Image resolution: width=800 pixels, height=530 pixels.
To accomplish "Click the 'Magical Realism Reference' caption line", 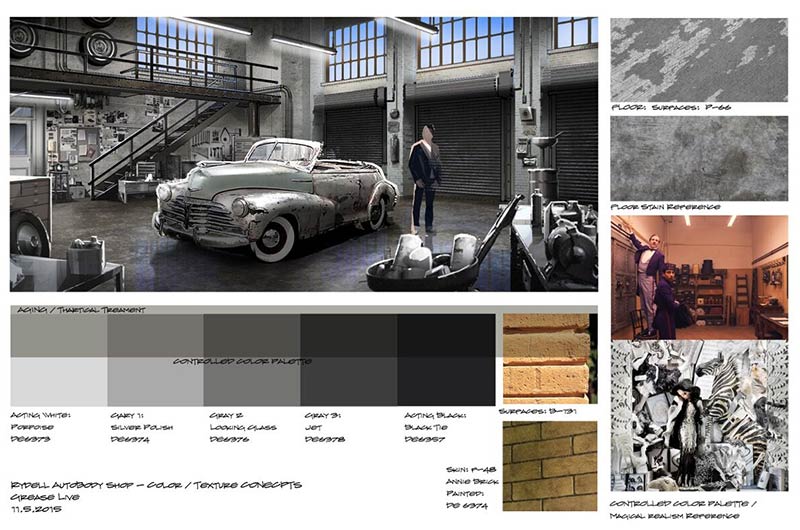I will coord(674,516).
